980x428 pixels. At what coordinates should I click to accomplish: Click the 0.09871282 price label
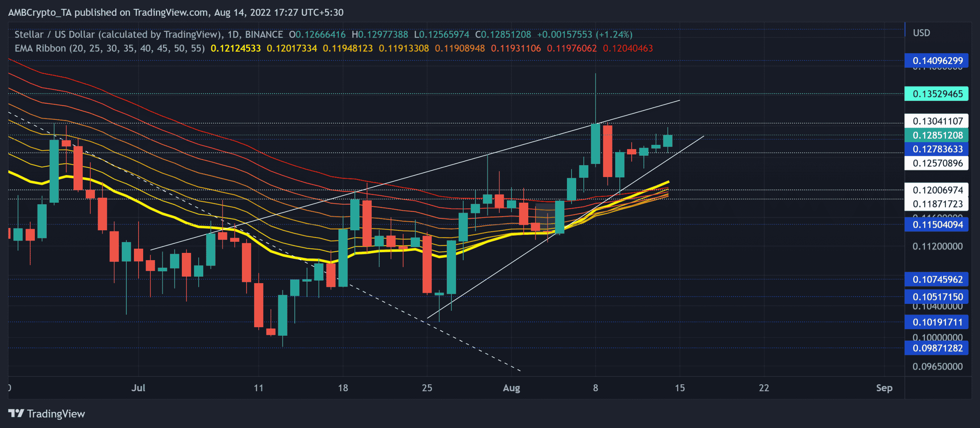[x=936, y=348]
